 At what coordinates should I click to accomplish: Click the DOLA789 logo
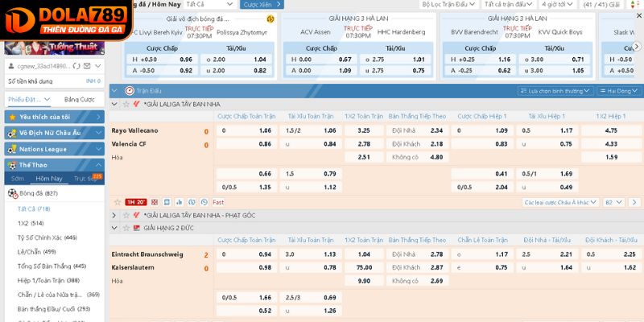tap(66, 19)
